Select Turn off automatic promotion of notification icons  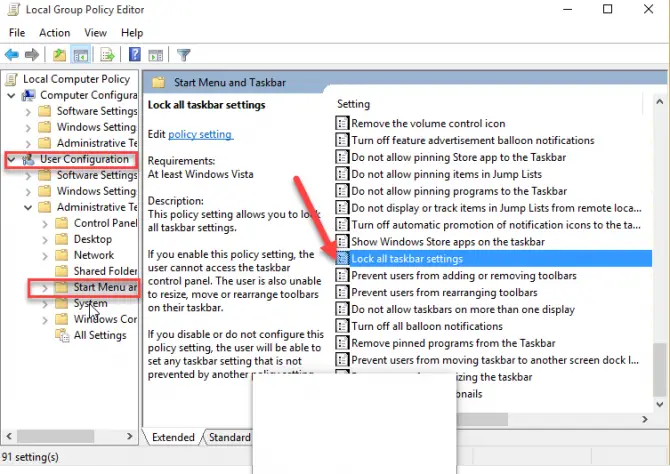496,225
